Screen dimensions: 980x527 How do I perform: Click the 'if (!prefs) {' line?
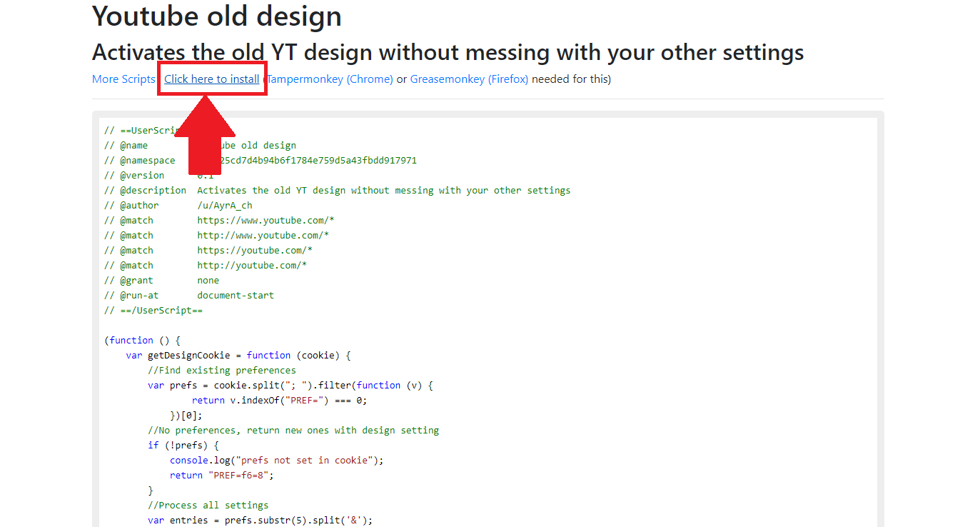183,446
